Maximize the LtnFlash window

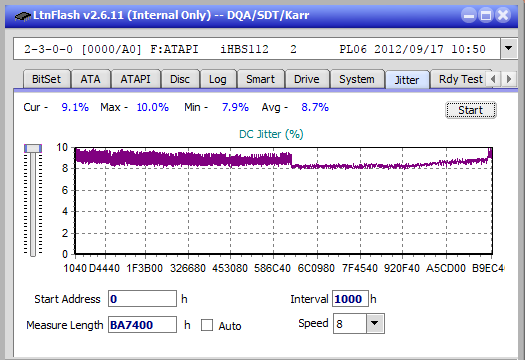(x=486, y=15)
